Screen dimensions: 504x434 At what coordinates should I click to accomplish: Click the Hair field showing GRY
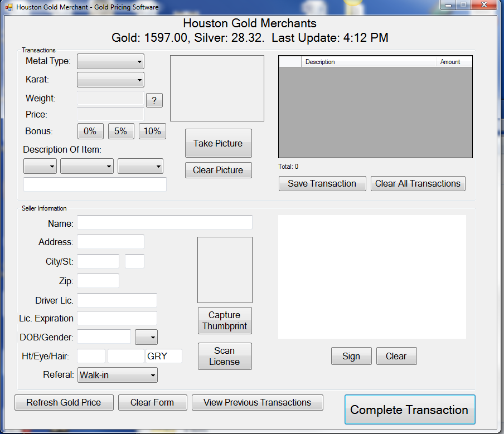coord(164,356)
